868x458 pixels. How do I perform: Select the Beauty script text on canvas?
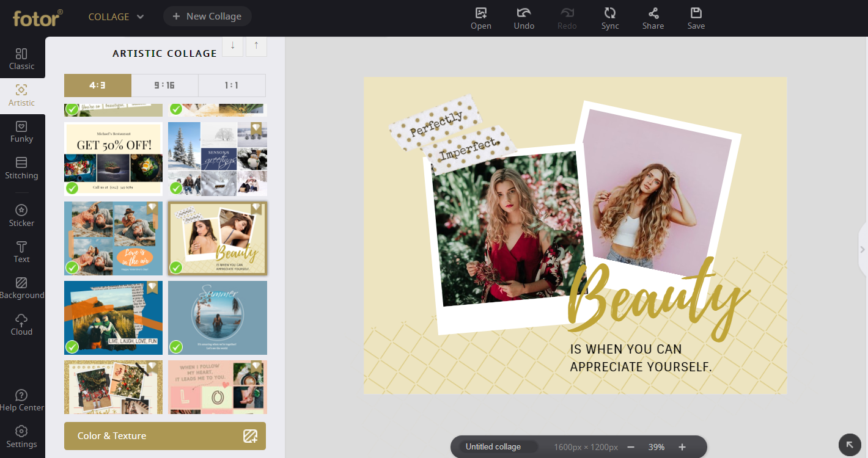[x=659, y=299]
